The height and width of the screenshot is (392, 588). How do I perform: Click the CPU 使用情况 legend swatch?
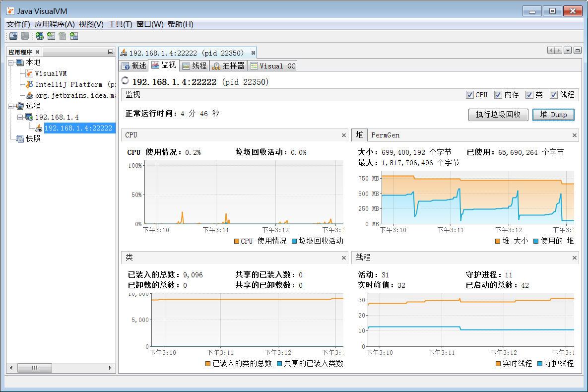237,241
